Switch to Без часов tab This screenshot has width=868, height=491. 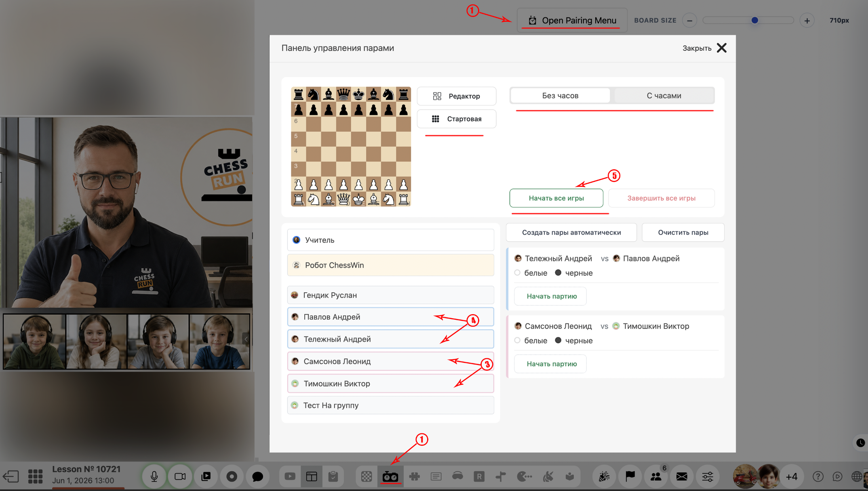[x=560, y=96]
